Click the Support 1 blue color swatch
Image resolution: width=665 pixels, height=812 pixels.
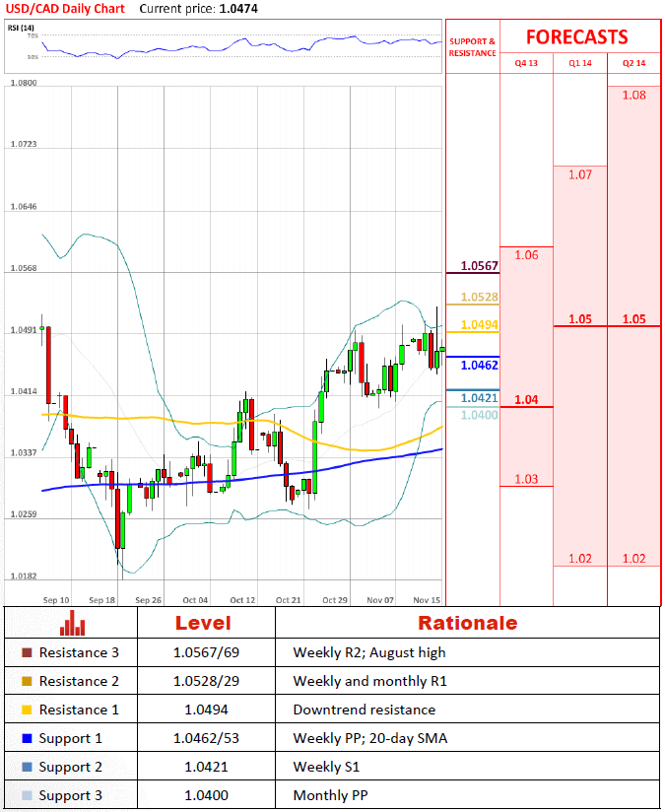tap(27, 738)
